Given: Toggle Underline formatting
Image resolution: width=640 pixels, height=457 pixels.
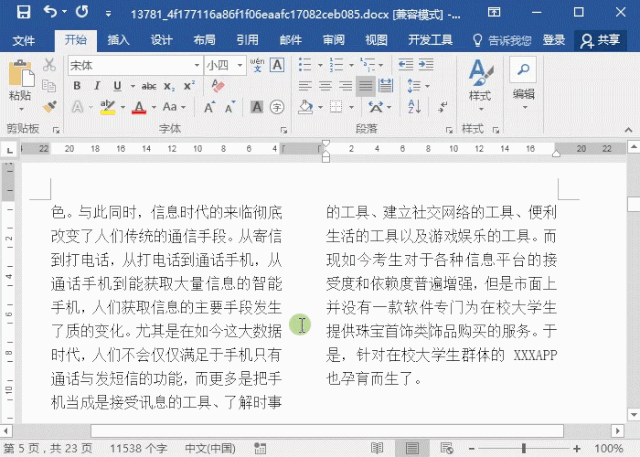Looking at the screenshot, I should (118, 86).
